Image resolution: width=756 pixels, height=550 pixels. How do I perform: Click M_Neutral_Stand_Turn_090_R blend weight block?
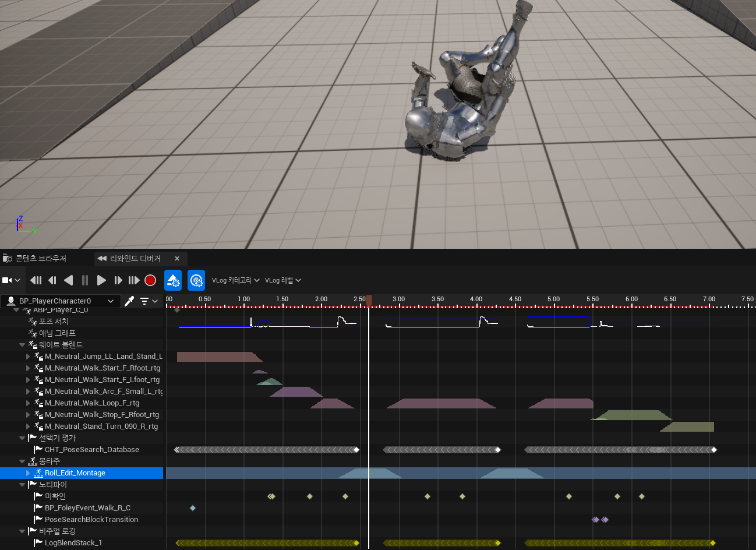(x=687, y=426)
